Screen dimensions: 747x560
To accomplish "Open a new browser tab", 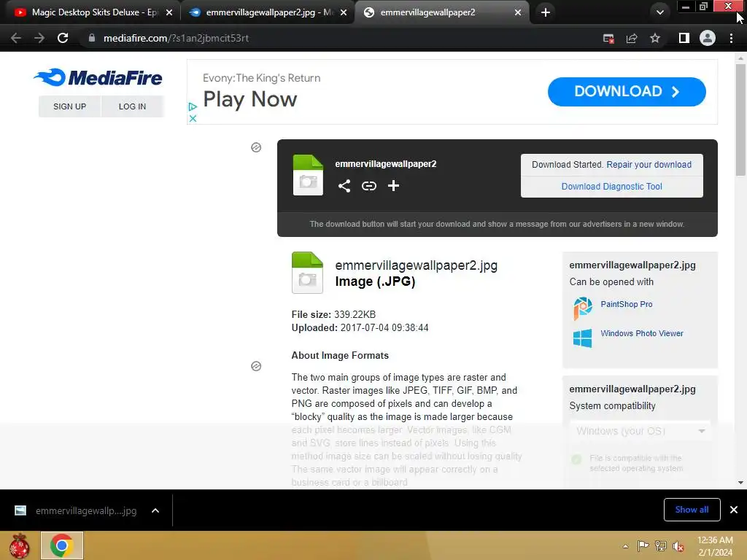I will pyautogui.click(x=546, y=12).
